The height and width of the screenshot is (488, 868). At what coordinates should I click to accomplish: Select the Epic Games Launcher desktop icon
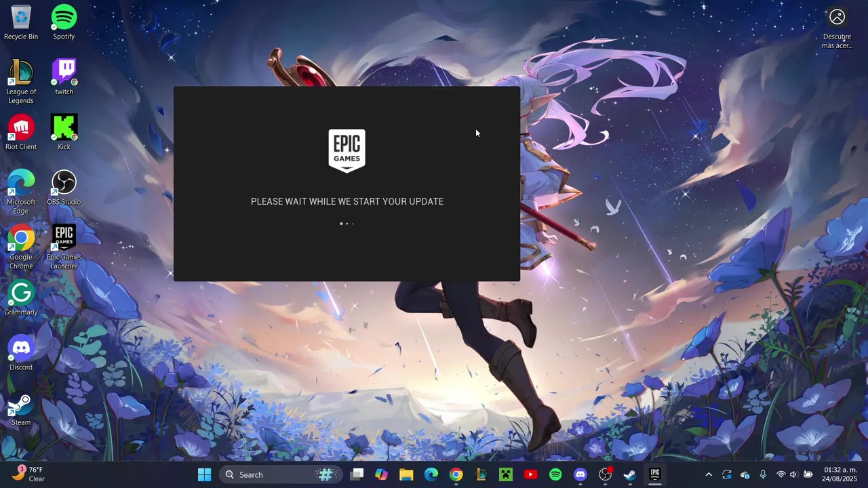pyautogui.click(x=64, y=247)
